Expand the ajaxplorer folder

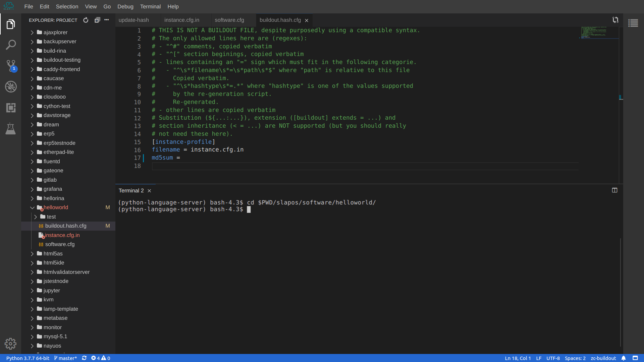[x=32, y=33]
